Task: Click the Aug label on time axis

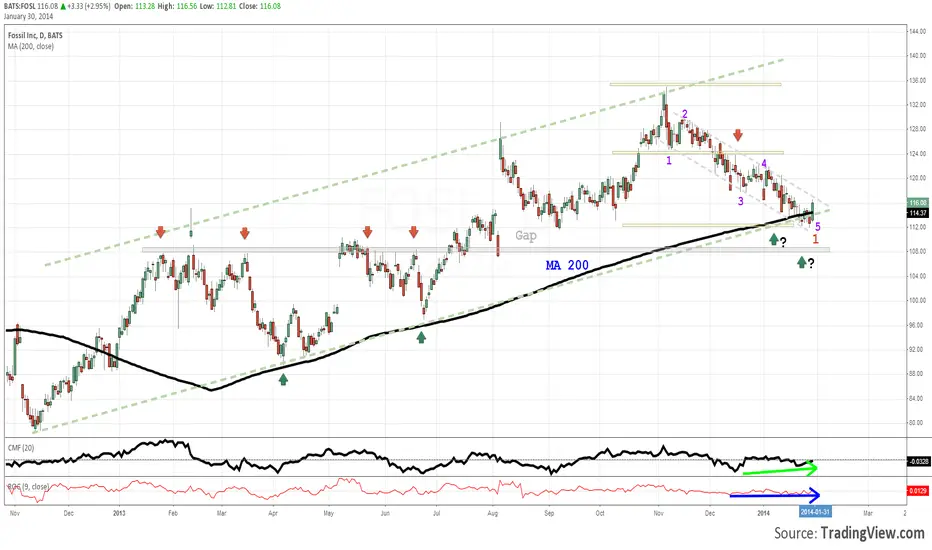Action: (x=492, y=513)
